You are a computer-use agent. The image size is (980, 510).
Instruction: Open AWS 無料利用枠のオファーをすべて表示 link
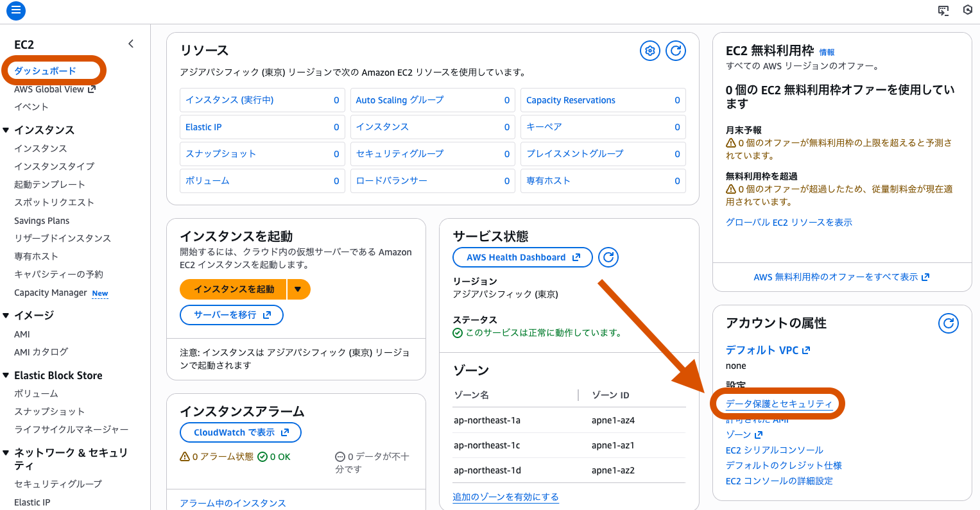[x=841, y=277]
